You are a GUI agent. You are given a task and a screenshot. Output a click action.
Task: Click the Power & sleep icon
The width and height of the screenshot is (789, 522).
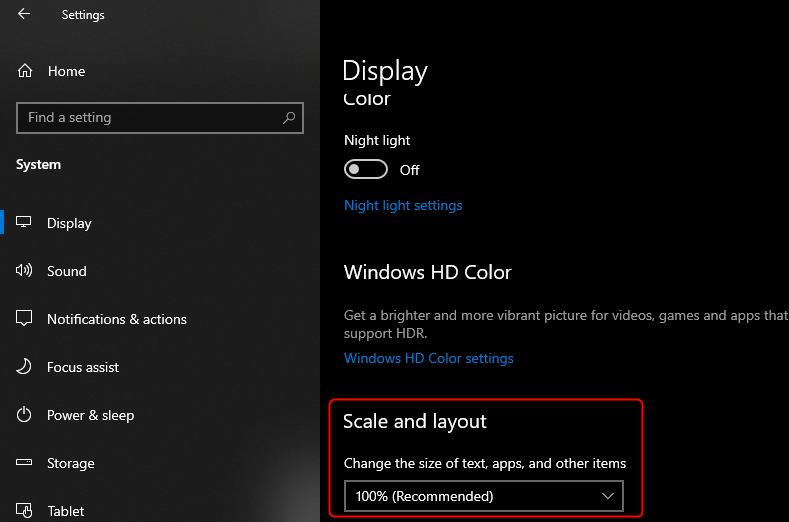24,415
